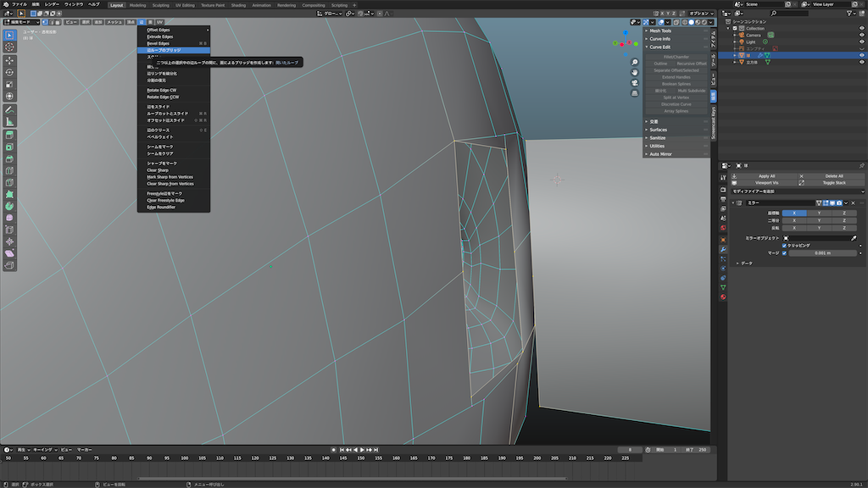Click the Apply All button
The height and width of the screenshot is (488, 868).
pyautogui.click(x=766, y=176)
